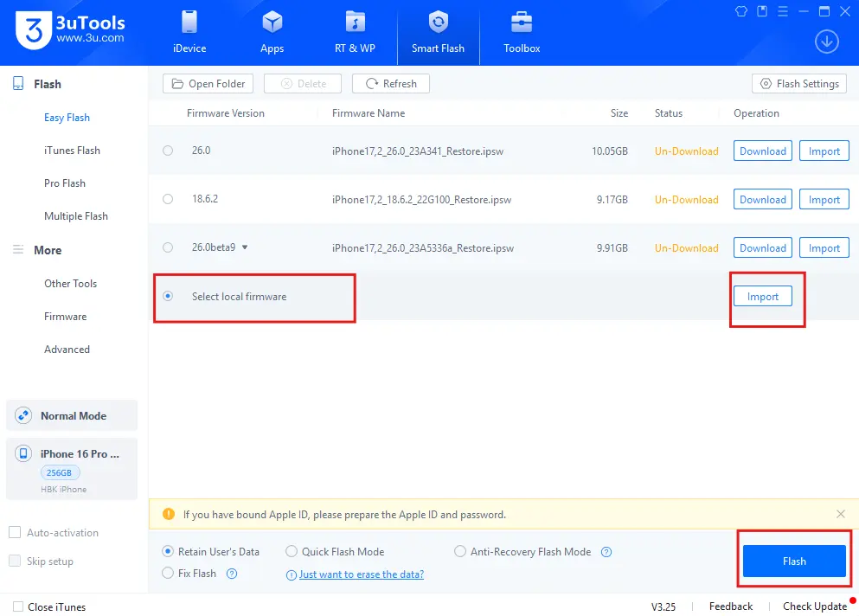Tick the Close iTunes checkbox
859x616 pixels.
[18, 606]
